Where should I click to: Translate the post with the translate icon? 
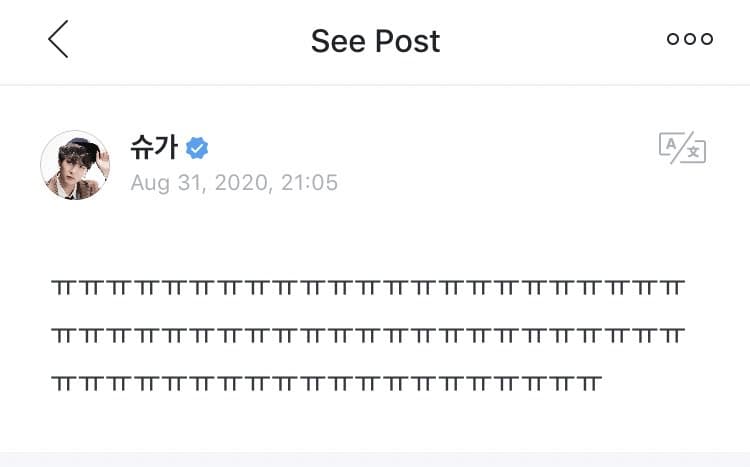[x=682, y=148]
